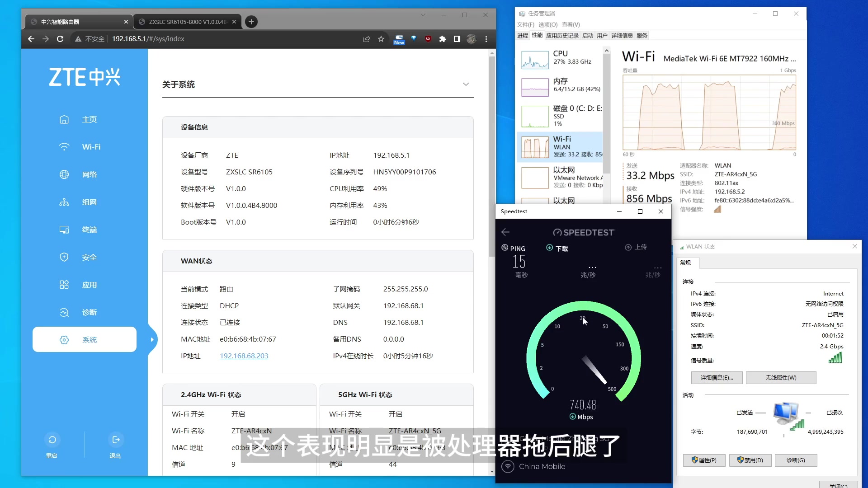This screenshot has height=488, width=868.
Task: Select the 磁盘 0 disk graph entry
Action: (561, 116)
